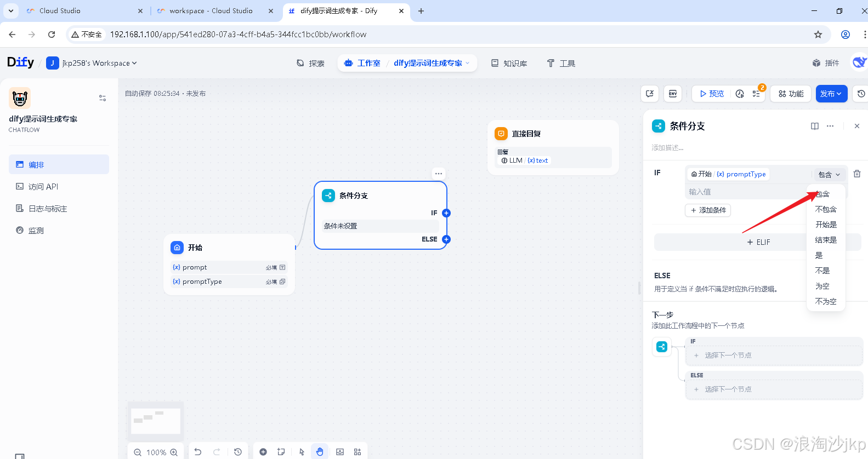
Task: Organize nodes with the layout icon
Action: (x=358, y=452)
